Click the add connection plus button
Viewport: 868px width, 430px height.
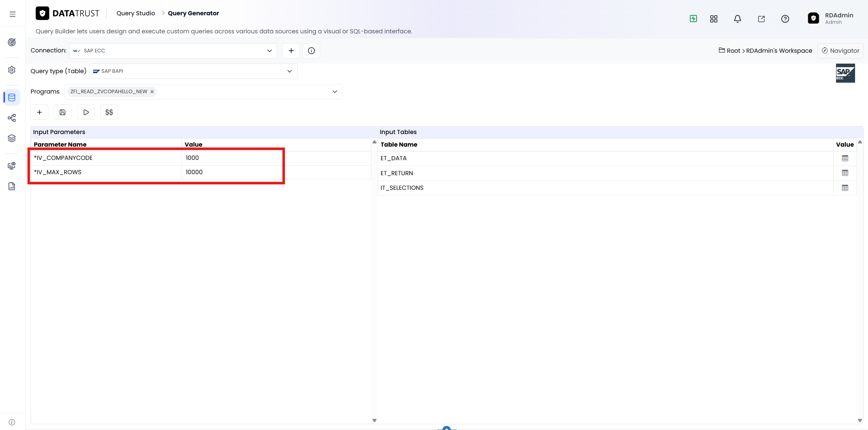pos(291,51)
